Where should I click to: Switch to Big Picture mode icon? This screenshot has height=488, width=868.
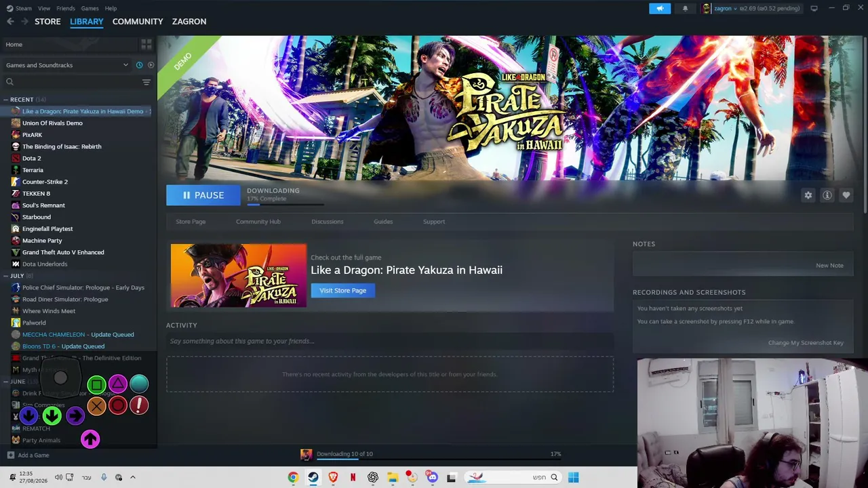pyautogui.click(x=814, y=8)
